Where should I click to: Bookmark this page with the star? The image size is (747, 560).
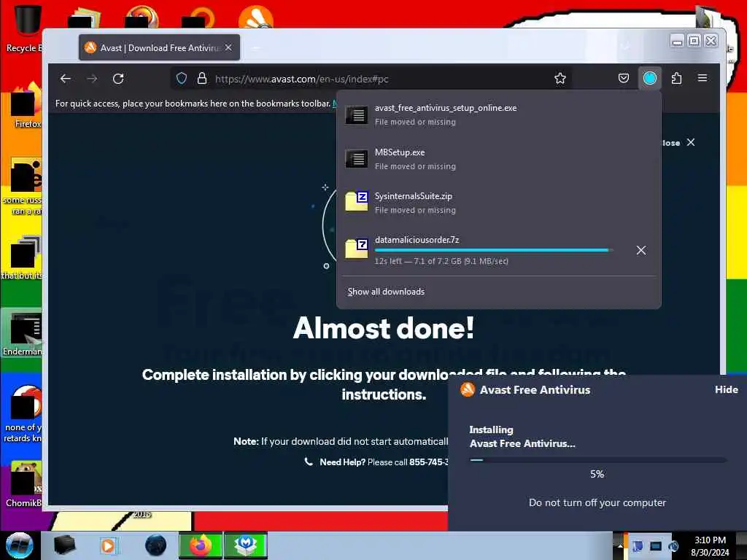pos(560,79)
